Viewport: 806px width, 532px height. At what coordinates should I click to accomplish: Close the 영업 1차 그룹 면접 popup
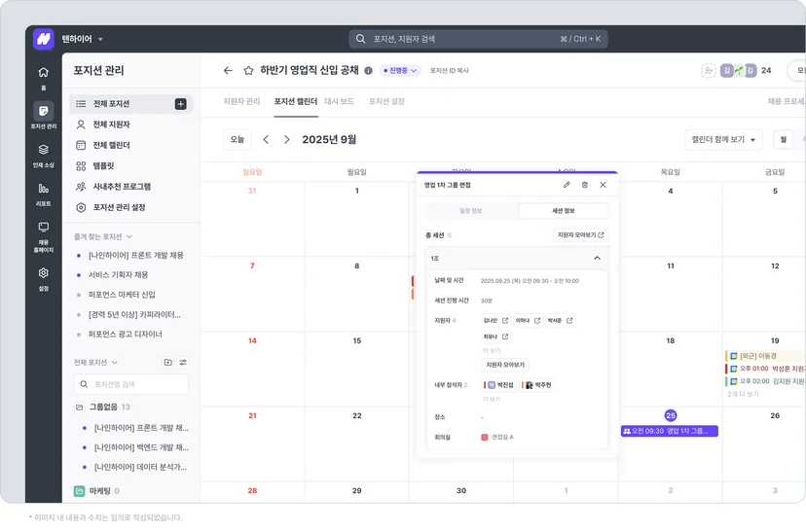tap(603, 185)
